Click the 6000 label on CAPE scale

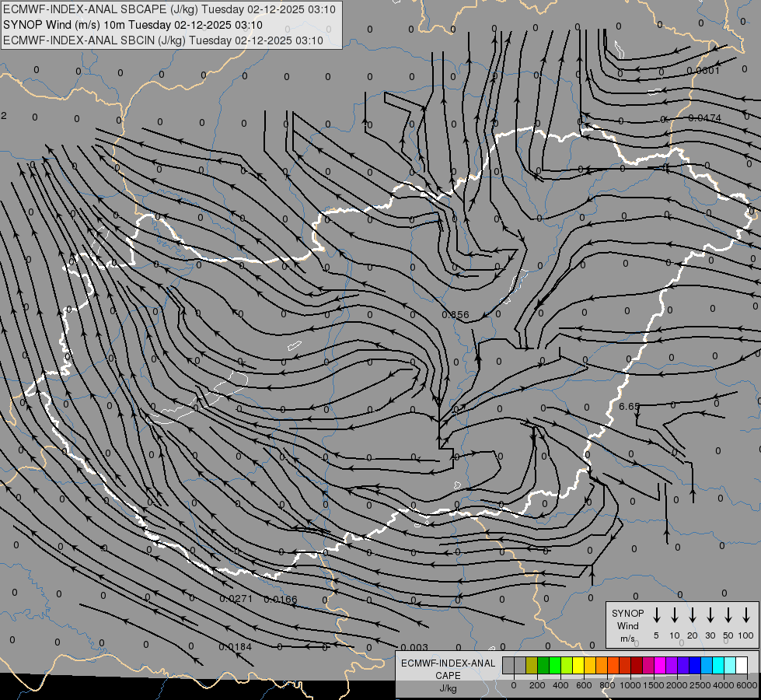747,685
